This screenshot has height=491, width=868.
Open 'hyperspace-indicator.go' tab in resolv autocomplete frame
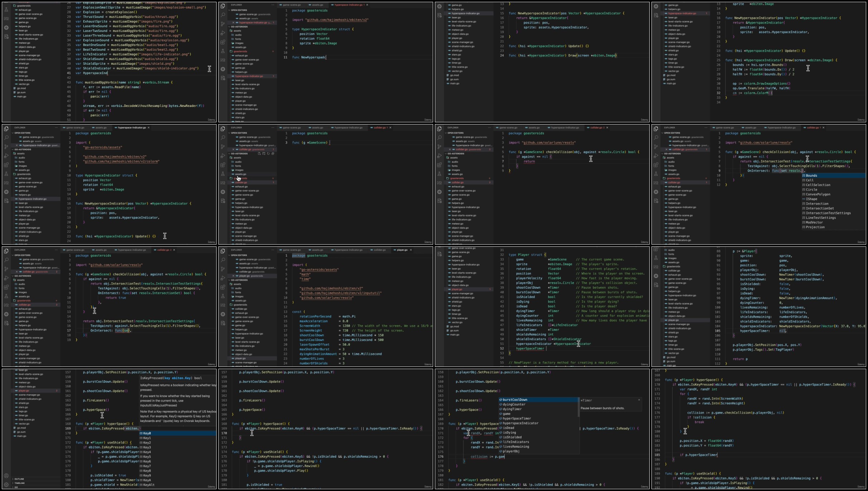pos(781,128)
